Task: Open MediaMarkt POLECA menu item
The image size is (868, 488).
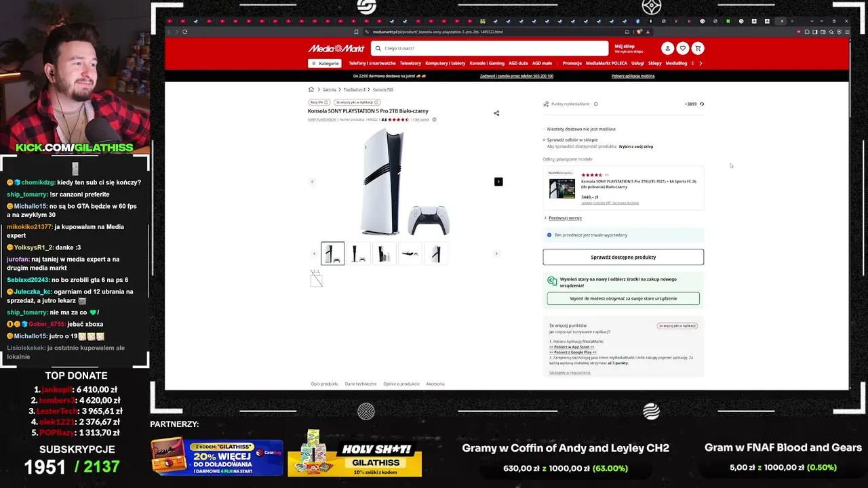Action: point(606,64)
